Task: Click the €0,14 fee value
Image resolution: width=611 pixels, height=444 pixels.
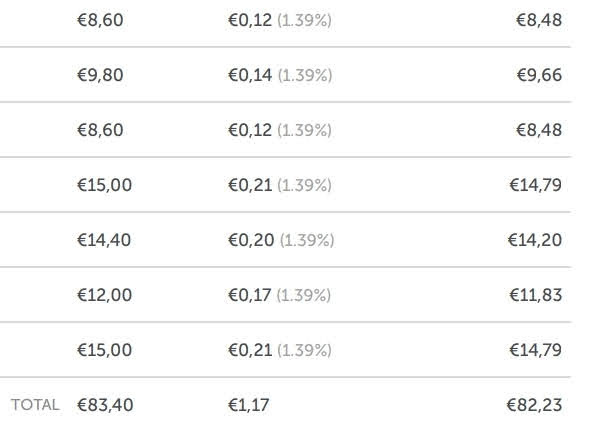Action: 250,75
